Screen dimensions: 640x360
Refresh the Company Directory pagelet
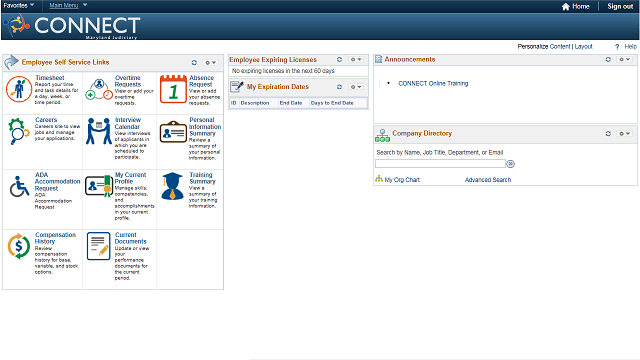coord(608,133)
